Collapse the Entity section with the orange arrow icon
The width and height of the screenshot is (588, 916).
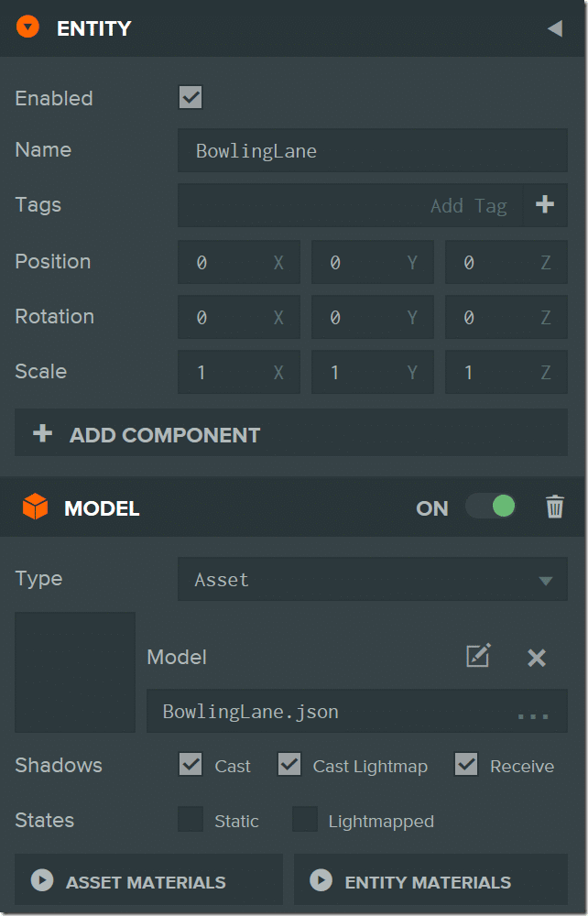pos(27,27)
